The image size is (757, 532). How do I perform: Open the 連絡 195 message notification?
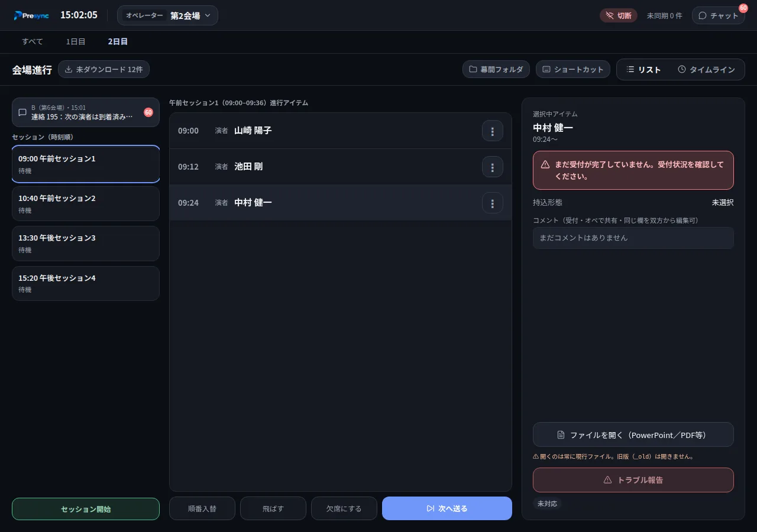click(x=86, y=112)
